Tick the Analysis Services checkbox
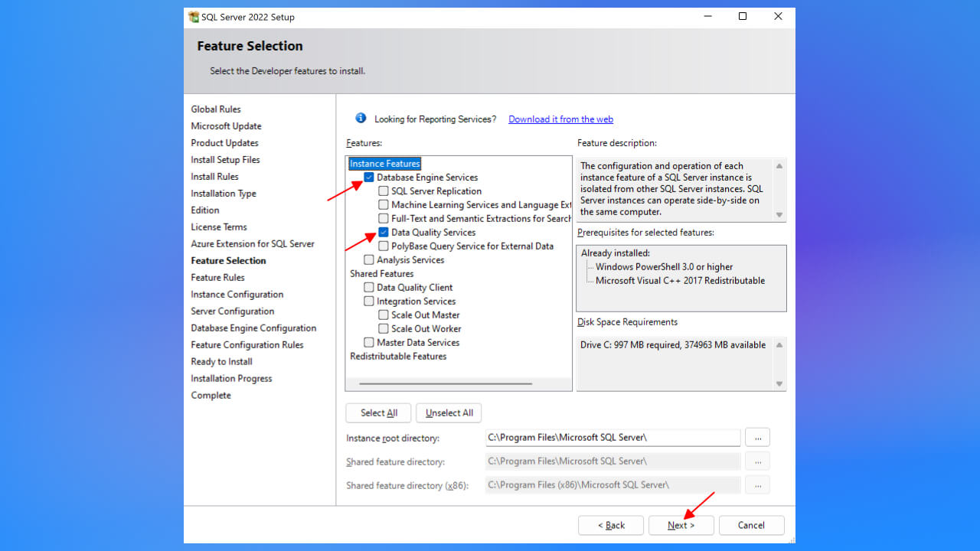980x551 pixels. [x=369, y=260]
